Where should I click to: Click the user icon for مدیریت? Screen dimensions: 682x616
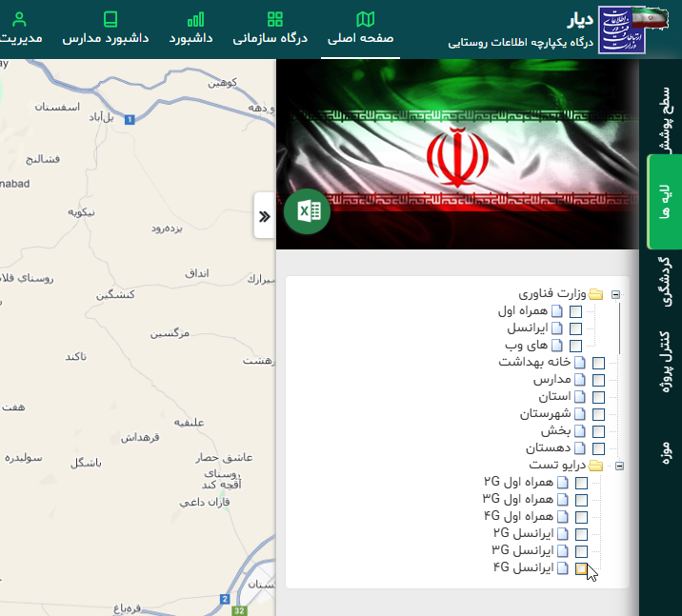tap(19, 19)
